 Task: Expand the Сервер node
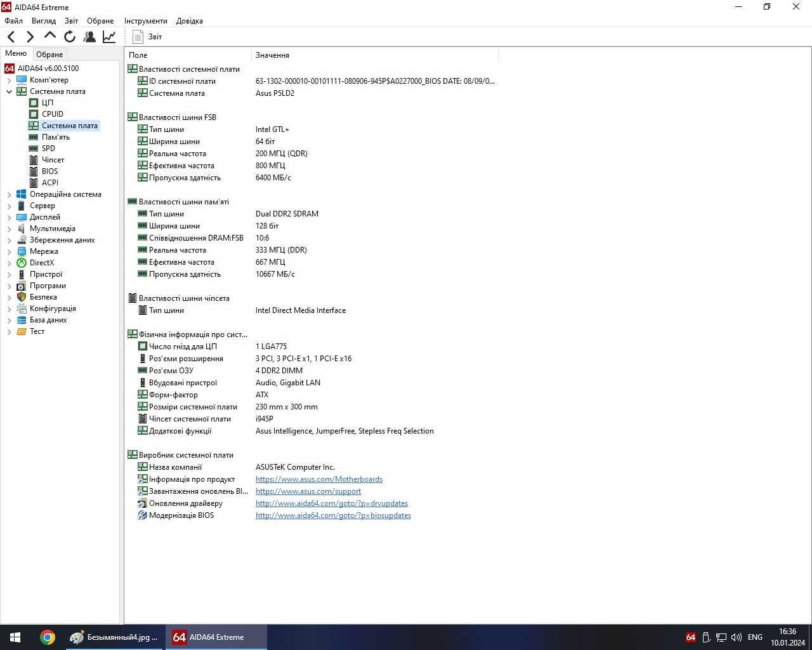[x=9, y=206]
